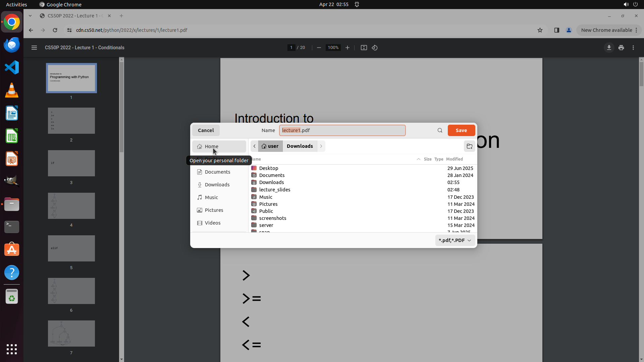Open the *.pdf,*.PDF file type dropdown
The height and width of the screenshot is (362, 644).
[x=455, y=240]
